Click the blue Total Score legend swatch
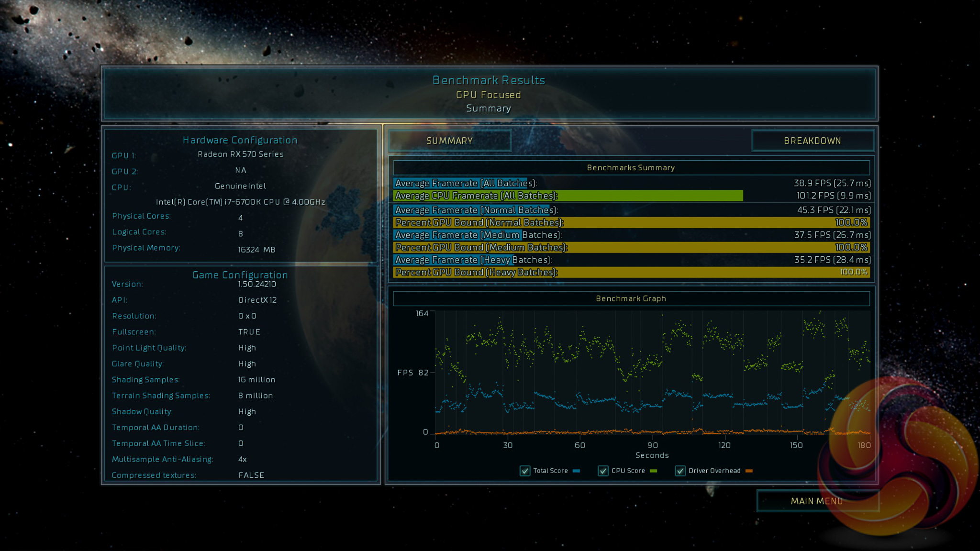980x551 pixels. click(x=577, y=471)
